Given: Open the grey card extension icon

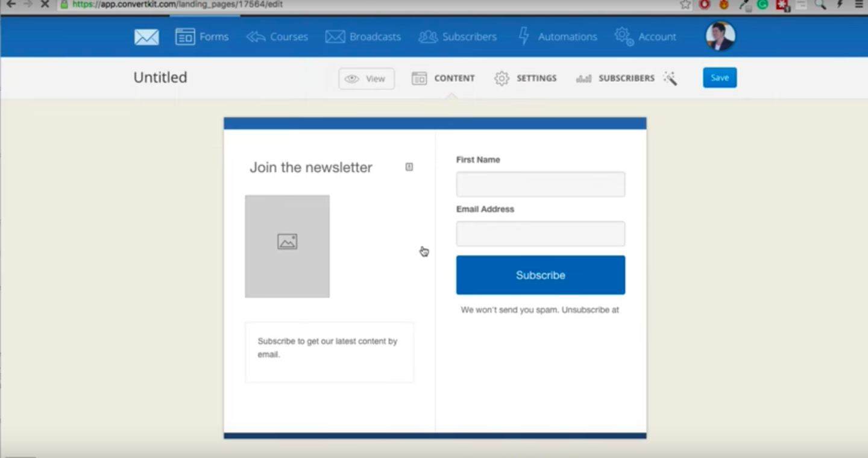Looking at the screenshot, I should [x=801, y=4].
